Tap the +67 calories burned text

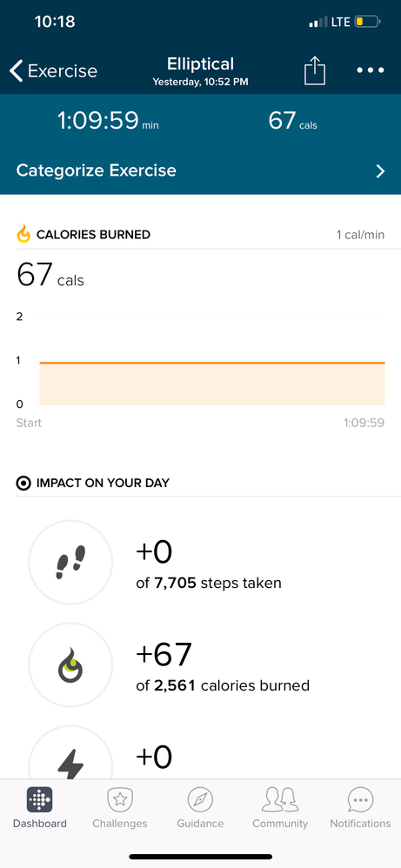pyautogui.click(x=164, y=654)
